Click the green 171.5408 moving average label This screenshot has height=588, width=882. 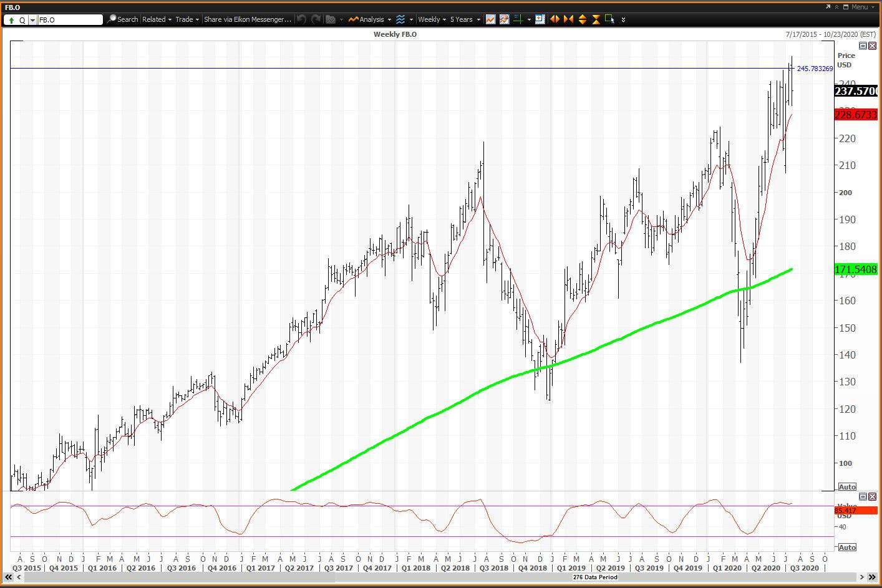[x=856, y=269]
